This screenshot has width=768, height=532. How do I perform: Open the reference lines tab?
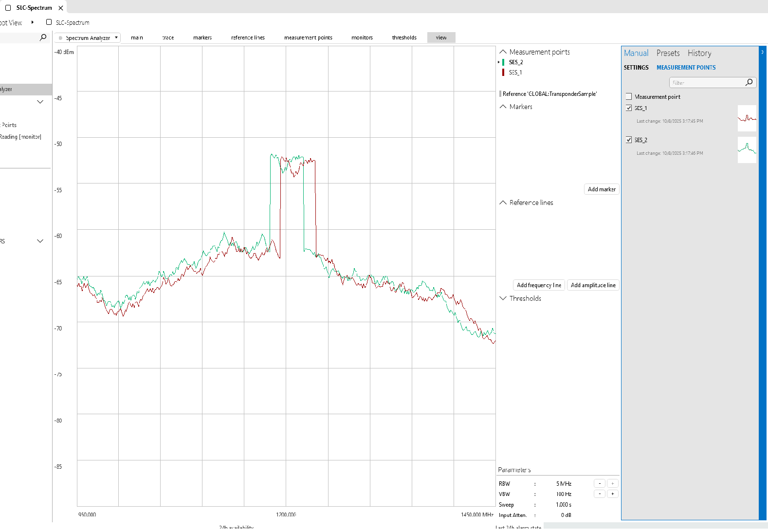(248, 37)
